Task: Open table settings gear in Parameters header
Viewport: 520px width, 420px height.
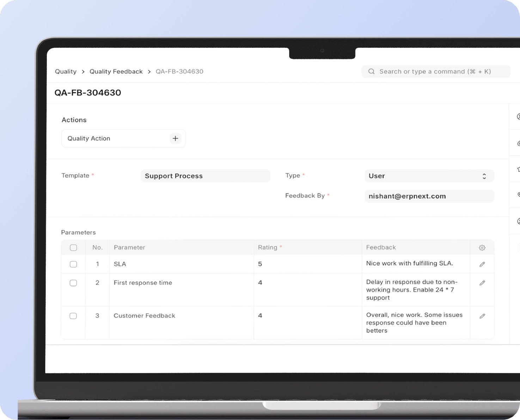Action: pos(482,248)
